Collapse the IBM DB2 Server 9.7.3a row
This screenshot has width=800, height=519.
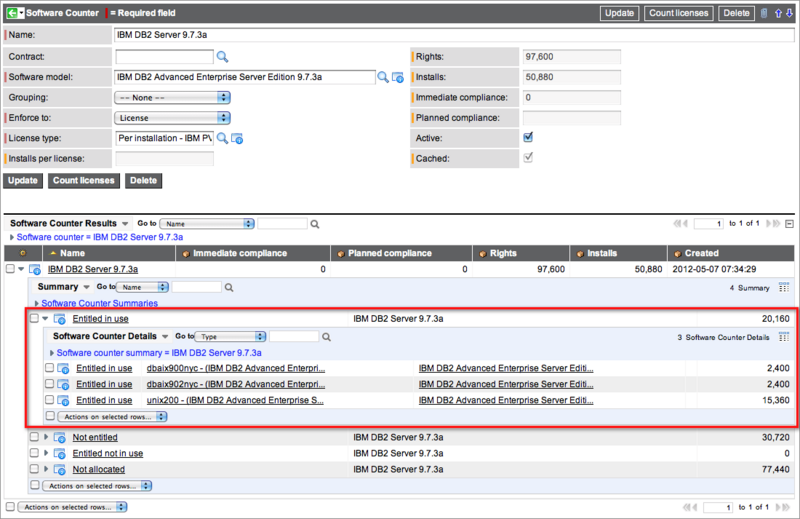coord(21,269)
